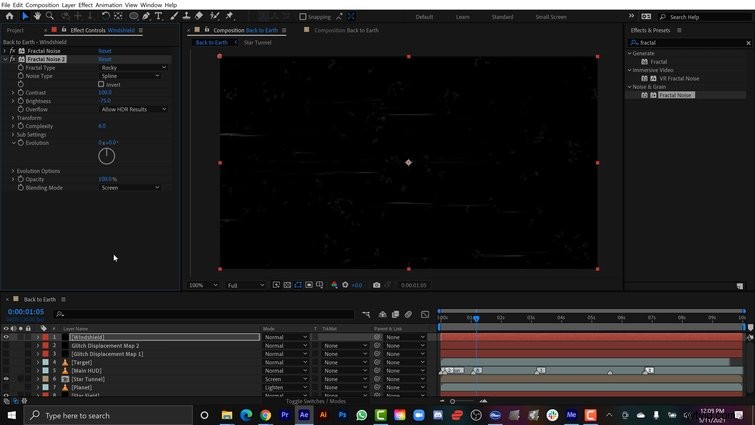Click the motion blur enable icon in timeline
This screenshot has width=755, height=425.
(408, 314)
